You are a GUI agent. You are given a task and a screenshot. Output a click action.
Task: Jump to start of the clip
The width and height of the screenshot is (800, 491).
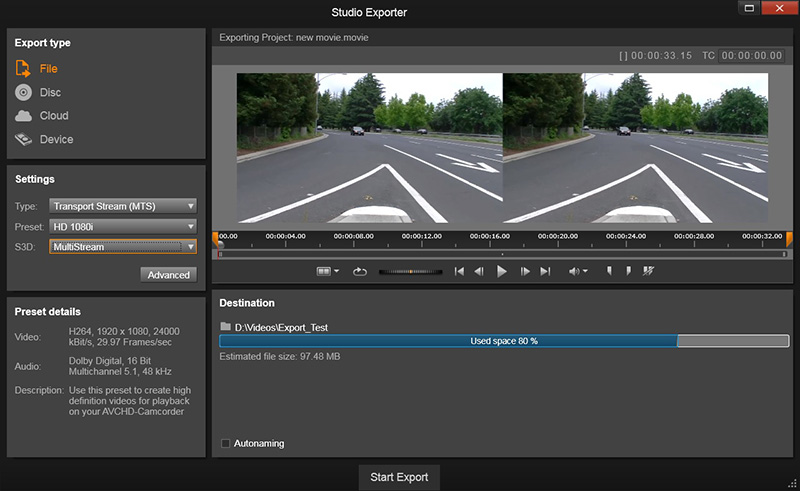pyautogui.click(x=459, y=271)
